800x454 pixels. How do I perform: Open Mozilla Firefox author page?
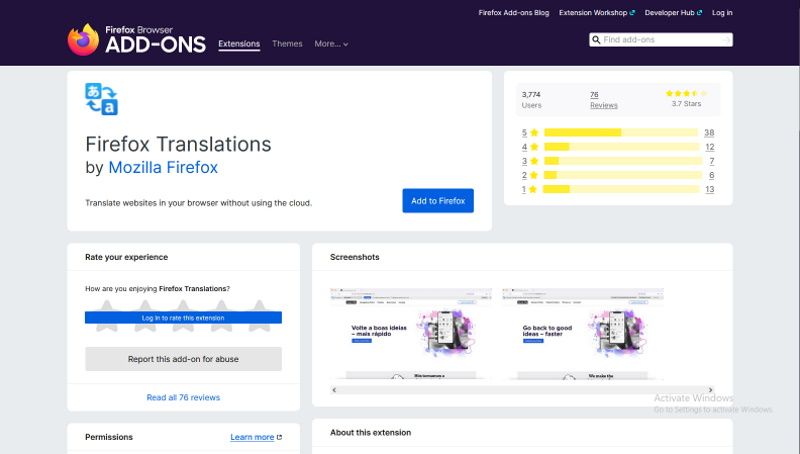163,167
